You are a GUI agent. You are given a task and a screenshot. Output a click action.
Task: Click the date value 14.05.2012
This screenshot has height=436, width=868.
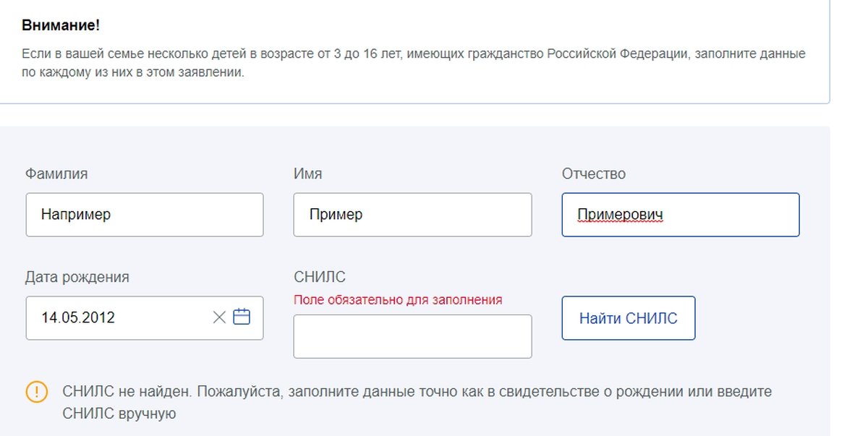(78, 317)
